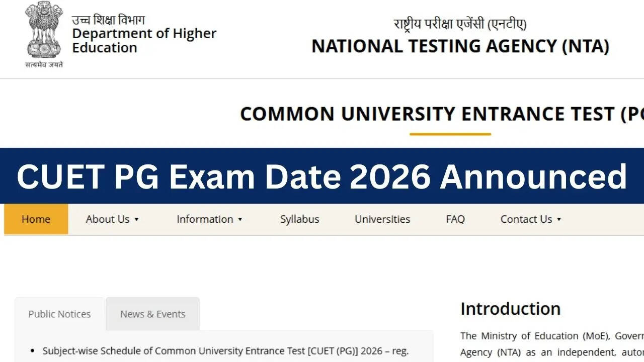Open the About Us menu label
This screenshot has height=362, width=644.
click(x=107, y=219)
